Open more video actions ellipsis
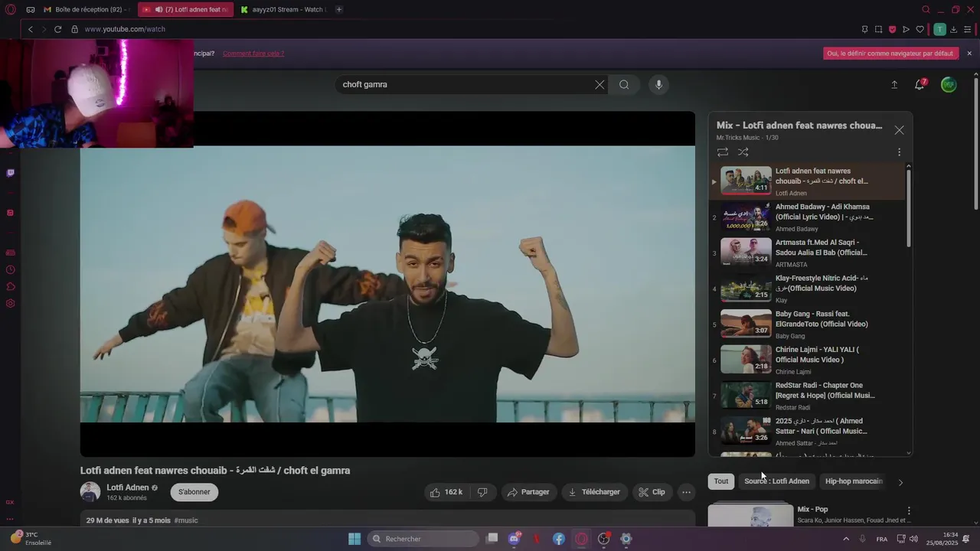 pyautogui.click(x=687, y=492)
